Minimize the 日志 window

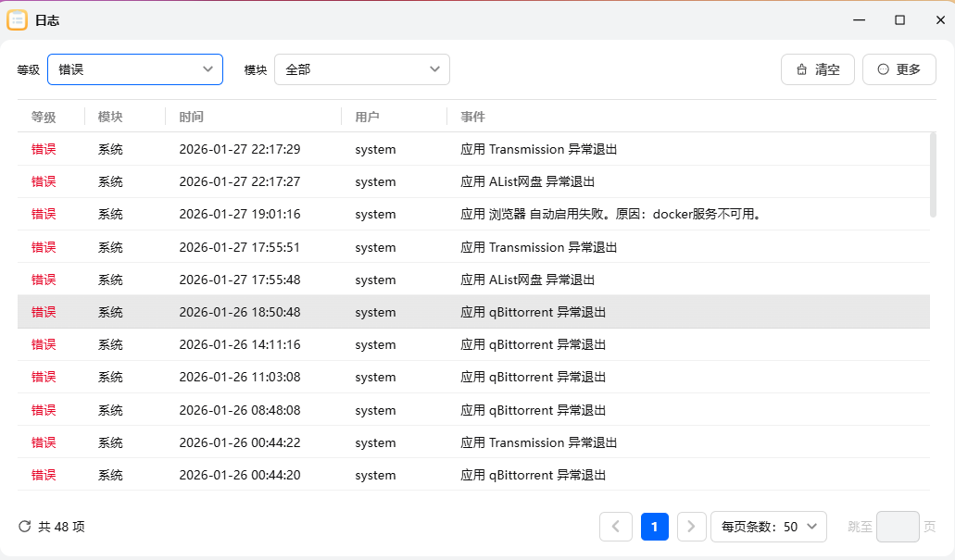[x=860, y=20]
